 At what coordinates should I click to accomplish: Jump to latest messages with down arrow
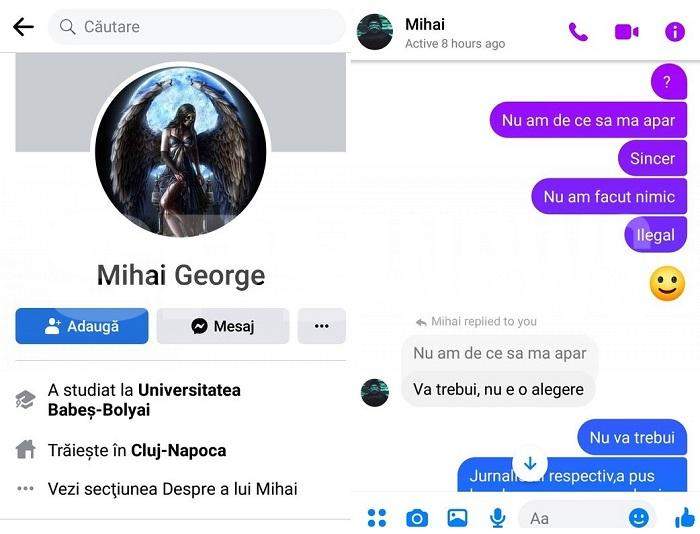(530, 463)
